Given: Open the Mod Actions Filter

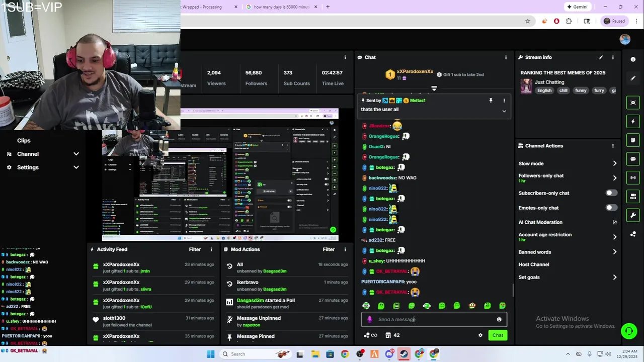Looking at the screenshot, I should pos(329,249).
